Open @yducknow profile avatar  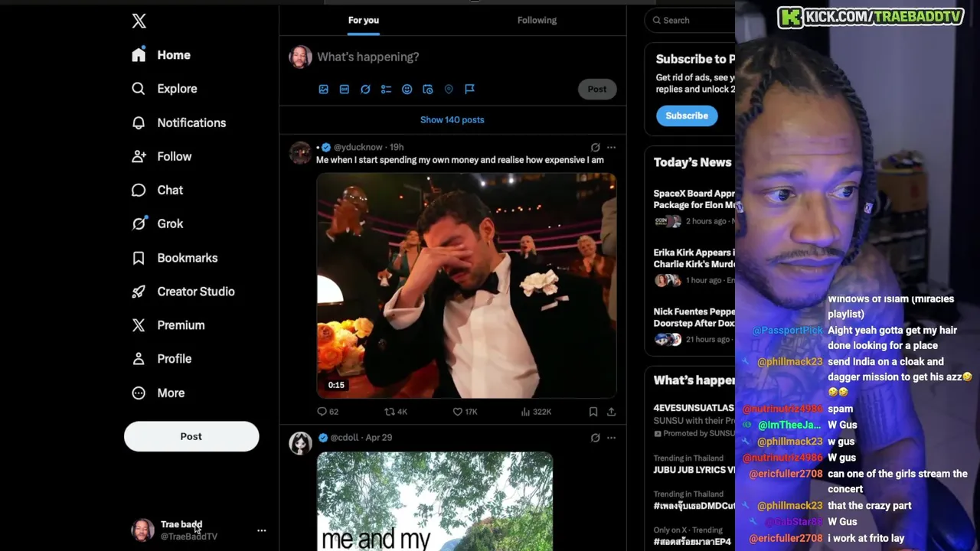(x=300, y=152)
